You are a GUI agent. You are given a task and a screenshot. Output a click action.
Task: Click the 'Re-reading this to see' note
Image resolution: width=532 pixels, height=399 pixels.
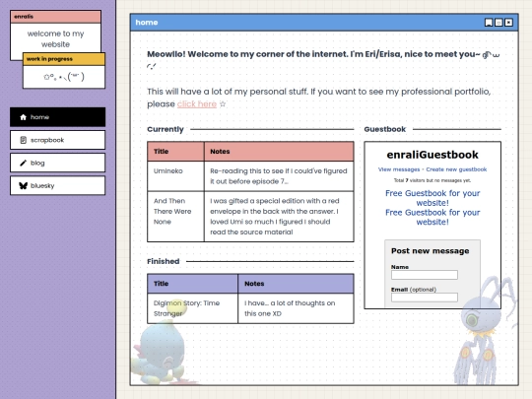279,176
